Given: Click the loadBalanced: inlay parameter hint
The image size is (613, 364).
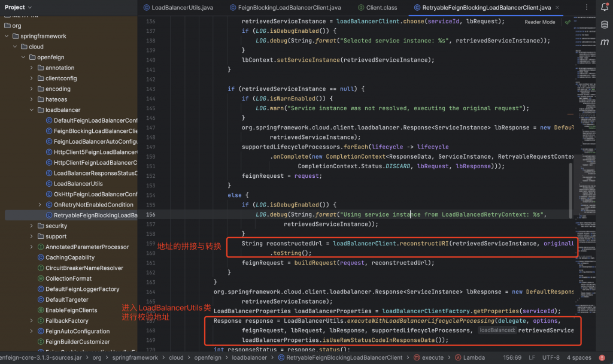Looking at the screenshot, I should (x=497, y=330).
